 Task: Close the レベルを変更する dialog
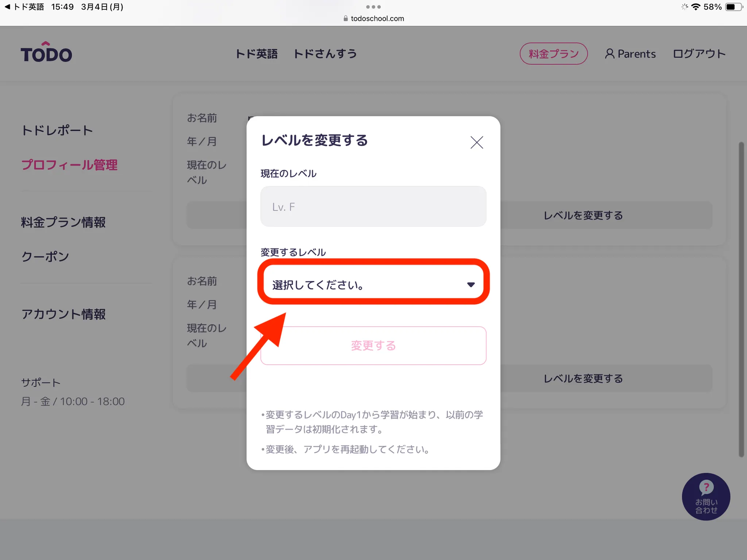[x=476, y=142]
